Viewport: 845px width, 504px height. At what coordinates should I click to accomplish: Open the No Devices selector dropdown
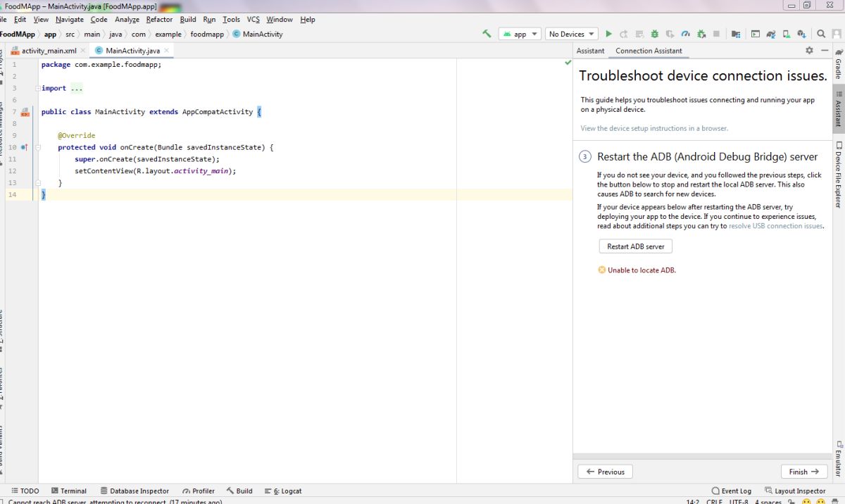pyautogui.click(x=571, y=34)
